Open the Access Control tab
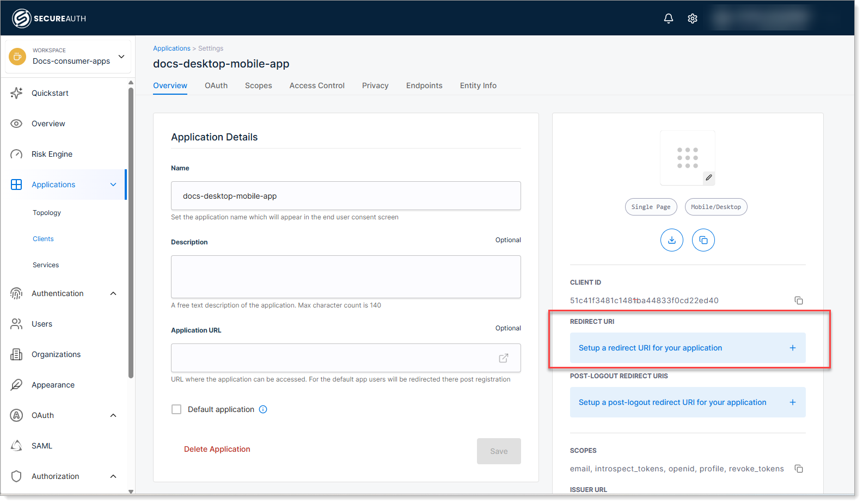The image size is (863, 504). click(x=317, y=85)
